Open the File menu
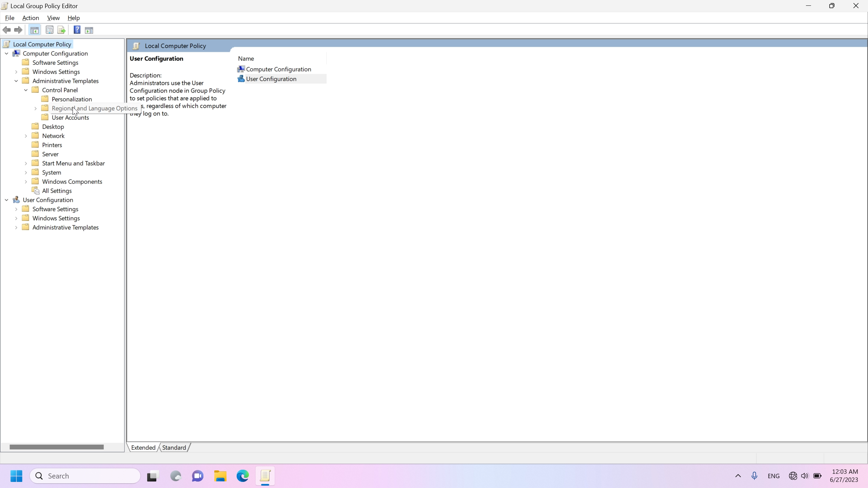Screen dimensions: 868x488 tap(9, 18)
